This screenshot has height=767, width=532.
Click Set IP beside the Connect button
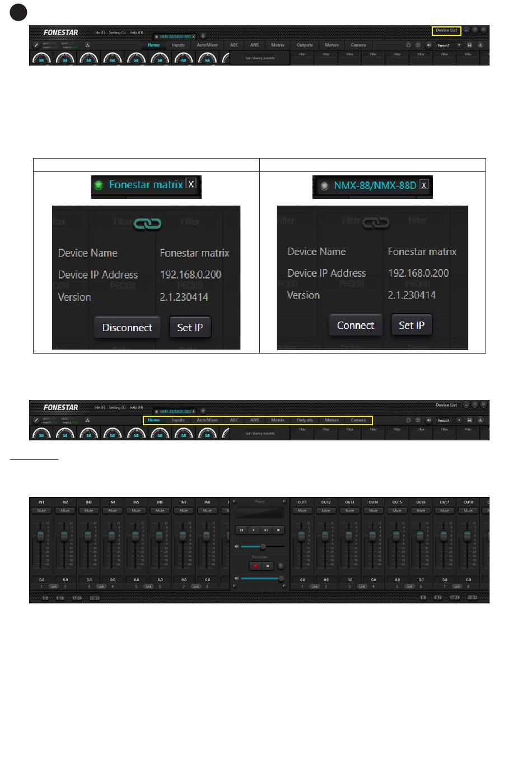(412, 326)
